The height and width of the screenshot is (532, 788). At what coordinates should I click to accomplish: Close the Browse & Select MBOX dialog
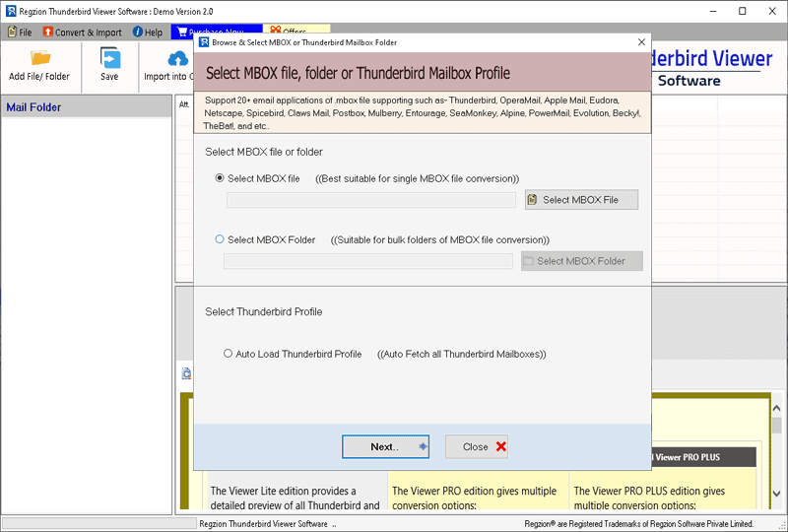point(642,42)
